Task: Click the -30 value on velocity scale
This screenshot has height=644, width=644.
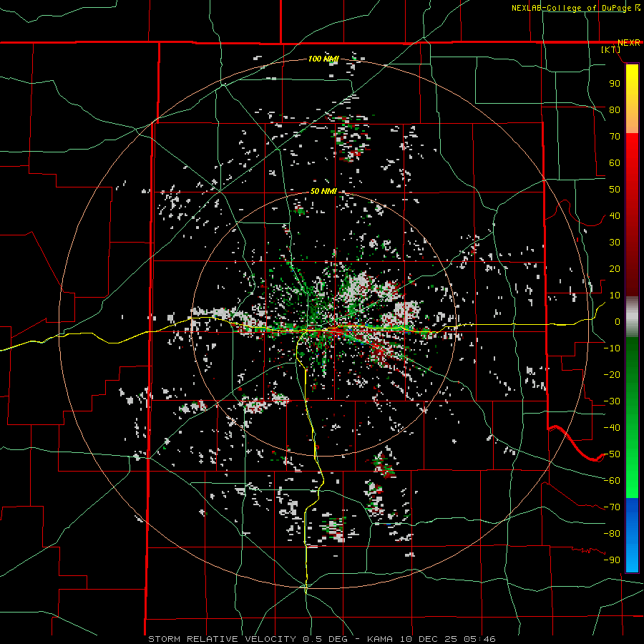Action: click(x=612, y=401)
